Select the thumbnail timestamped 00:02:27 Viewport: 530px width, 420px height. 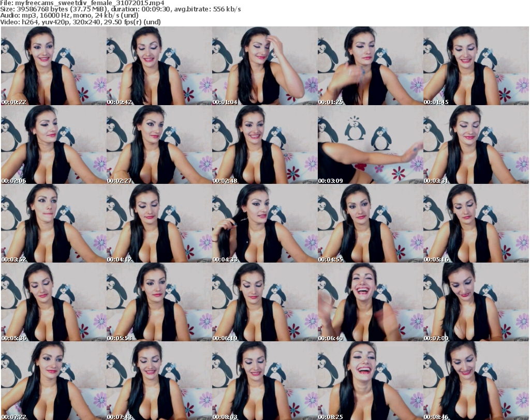(x=159, y=144)
